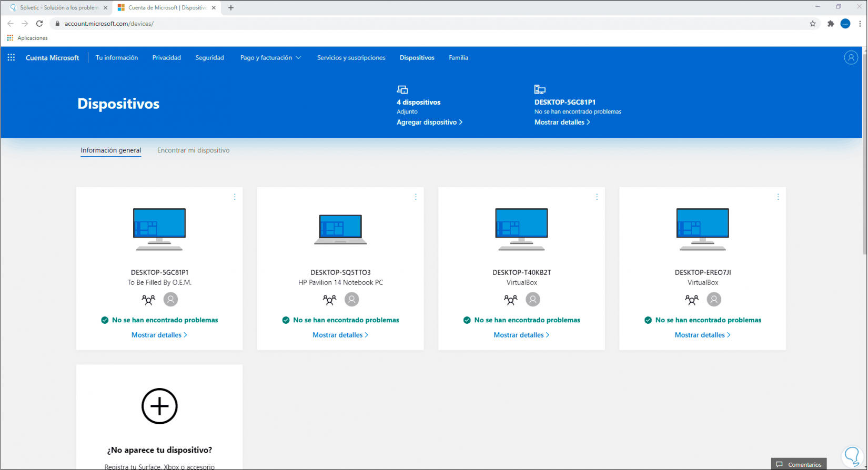Click status text on DESKTOP-T40KB2T card
The height and width of the screenshot is (470, 868).
pos(527,320)
